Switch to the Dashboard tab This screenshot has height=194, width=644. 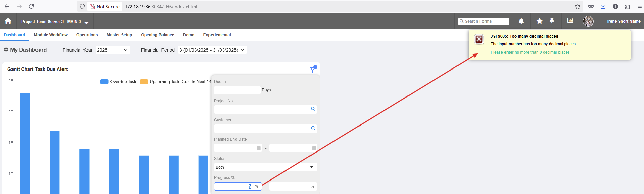(15, 35)
